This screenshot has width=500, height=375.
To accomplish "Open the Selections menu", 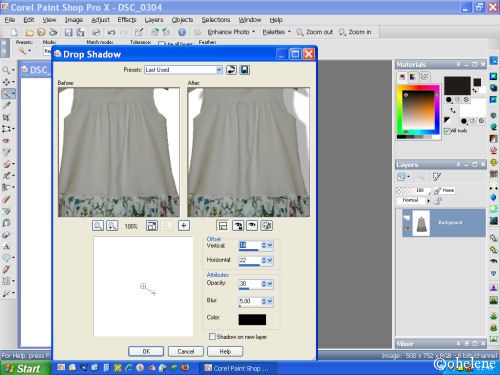I will [x=216, y=20].
